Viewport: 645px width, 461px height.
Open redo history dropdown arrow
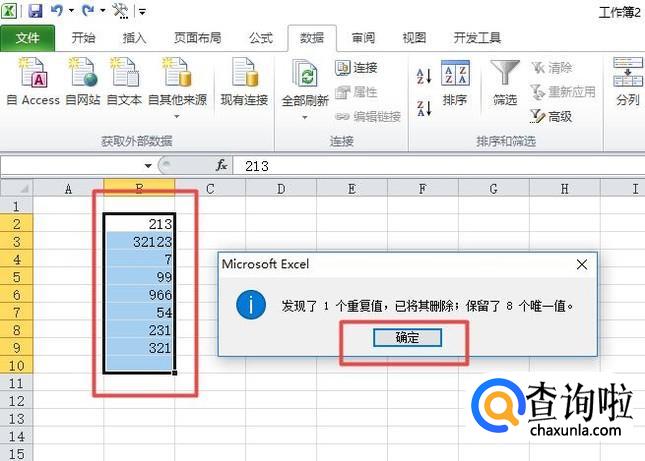[103, 11]
